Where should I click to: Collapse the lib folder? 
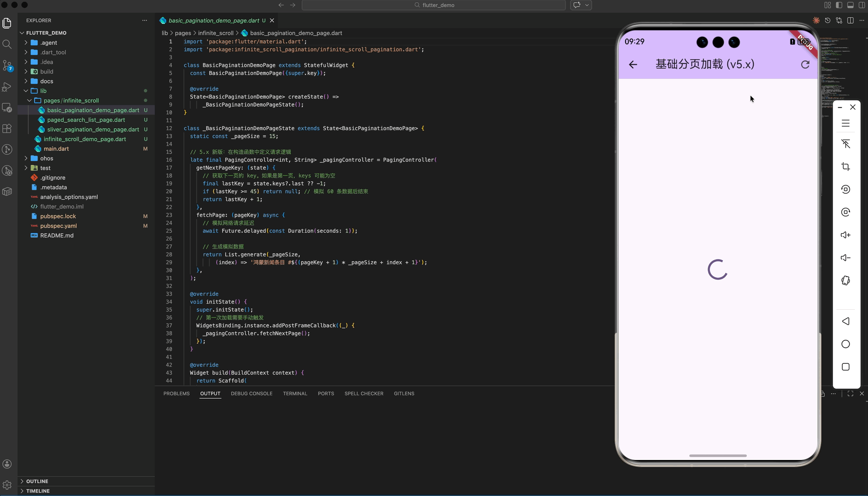[43, 91]
